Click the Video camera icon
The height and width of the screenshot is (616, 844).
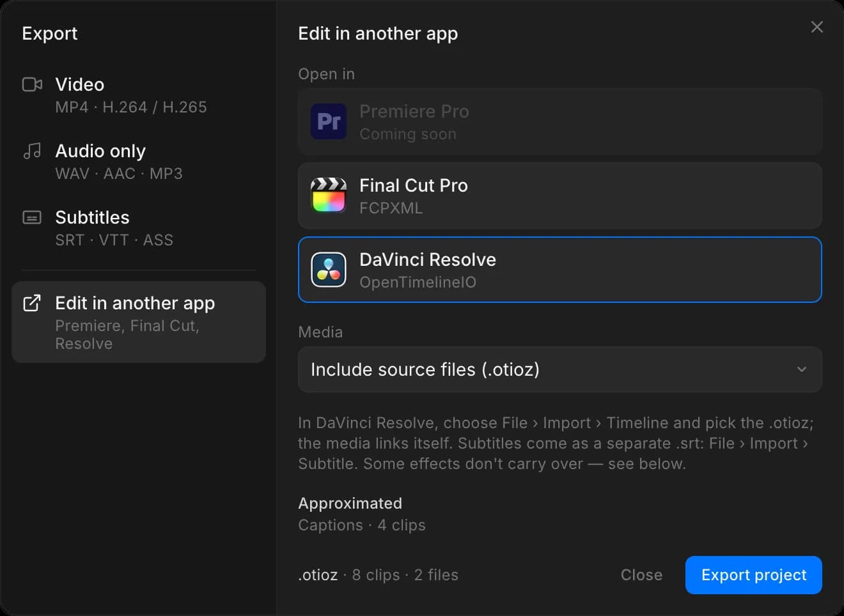[x=32, y=84]
